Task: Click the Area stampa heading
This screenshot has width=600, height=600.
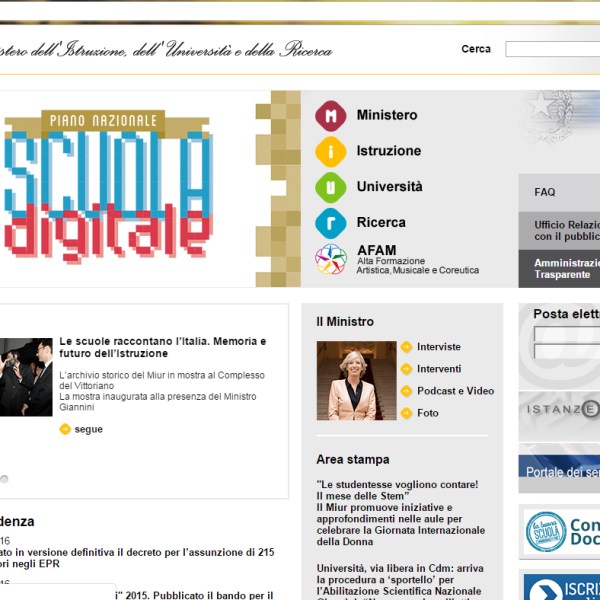Action: (353, 459)
